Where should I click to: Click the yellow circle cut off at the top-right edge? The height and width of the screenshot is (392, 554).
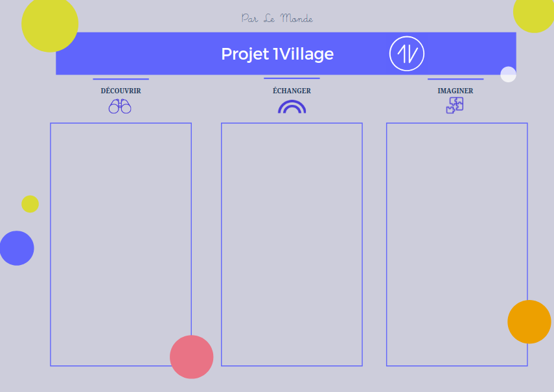[x=534, y=14]
